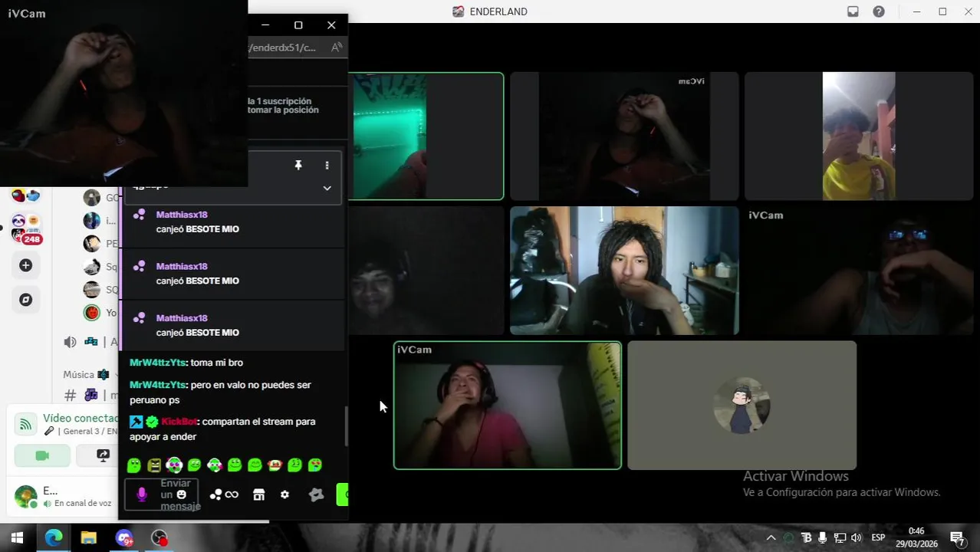The width and height of the screenshot is (980, 552).
Task: Open Discord from the taskbar
Action: tap(124, 538)
